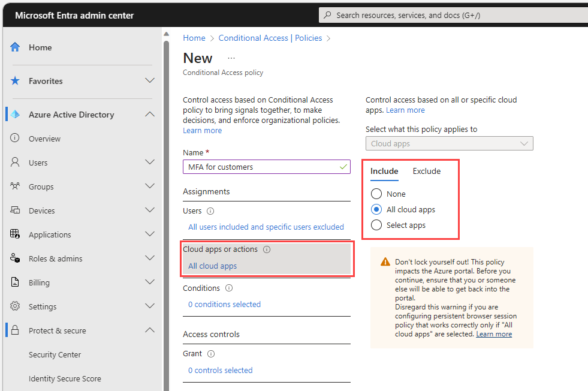The height and width of the screenshot is (391, 588).
Task: Open the All cloud apps assignment link
Action: click(212, 266)
